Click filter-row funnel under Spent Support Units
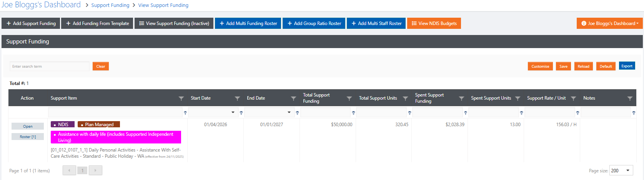 [x=521, y=113]
